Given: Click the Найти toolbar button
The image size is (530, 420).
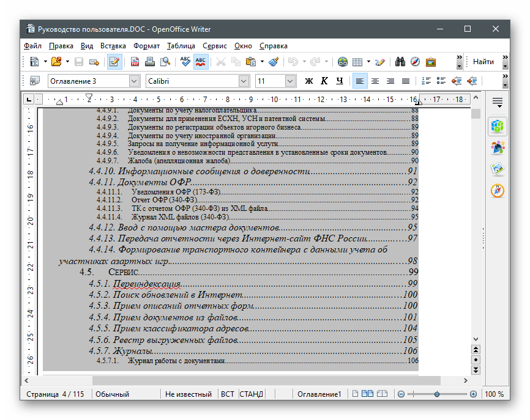Looking at the screenshot, I should (483, 62).
